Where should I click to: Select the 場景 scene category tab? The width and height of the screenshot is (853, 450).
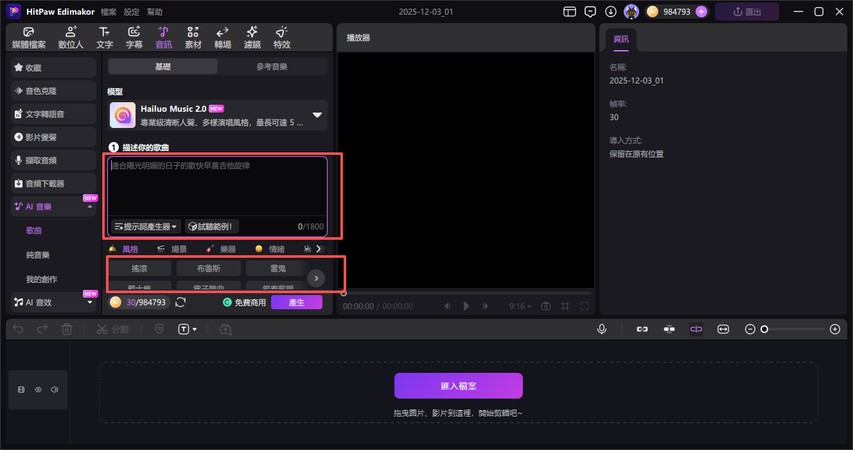pos(172,249)
